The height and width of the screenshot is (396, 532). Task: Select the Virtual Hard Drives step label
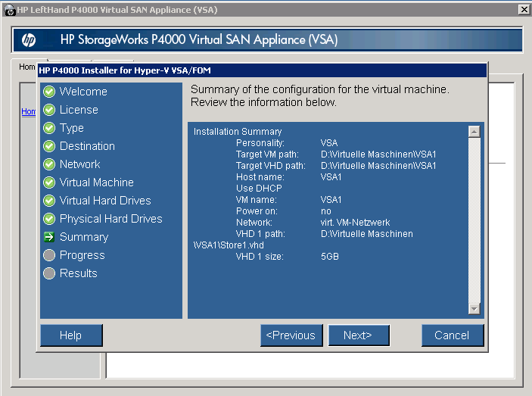(105, 201)
